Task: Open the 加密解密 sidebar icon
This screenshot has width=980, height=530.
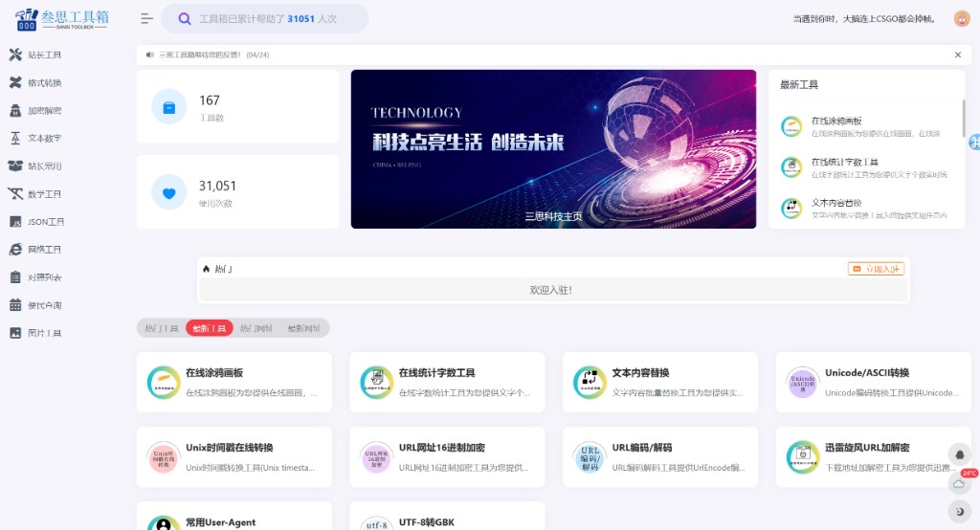Action: 15,111
